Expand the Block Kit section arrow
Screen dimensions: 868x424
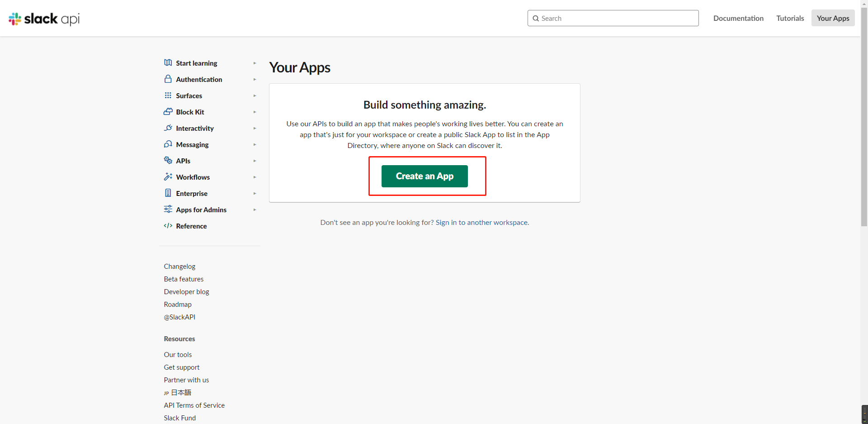click(x=255, y=112)
